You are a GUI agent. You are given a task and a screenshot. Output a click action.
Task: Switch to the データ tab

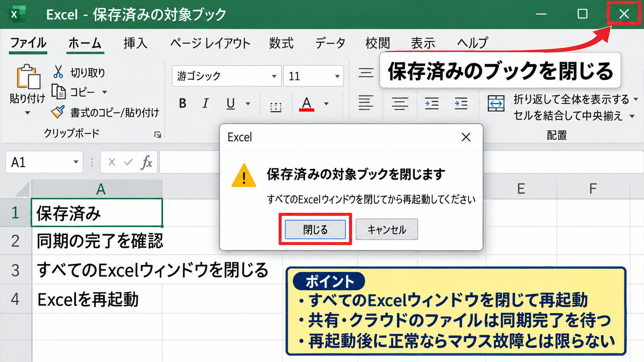pos(330,43)
